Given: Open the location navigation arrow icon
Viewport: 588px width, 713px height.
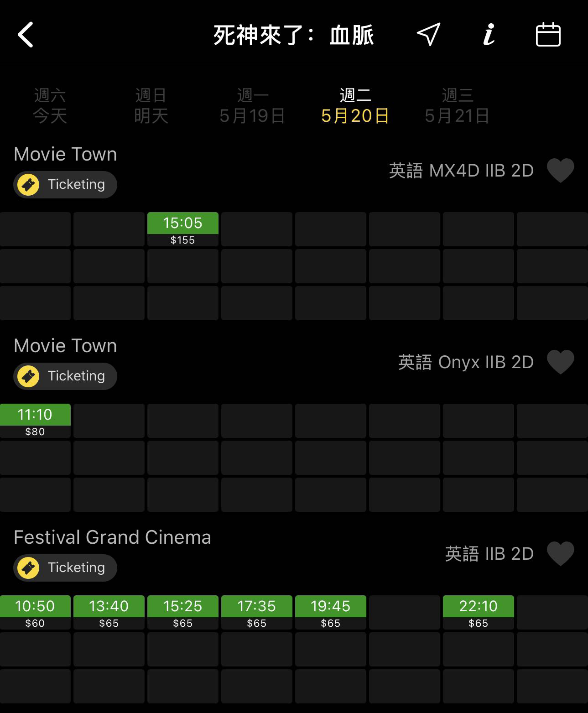Looking at the screenshot, I should point(428,34).
